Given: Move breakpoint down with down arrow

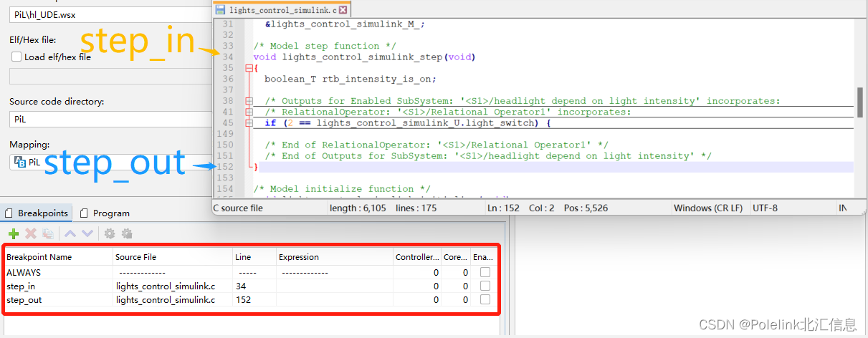Looking at the screenshot, I should [x=87, y=233].
